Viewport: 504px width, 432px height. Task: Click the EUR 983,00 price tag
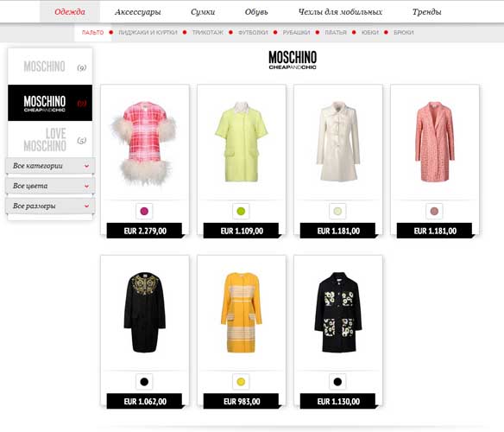242,402
